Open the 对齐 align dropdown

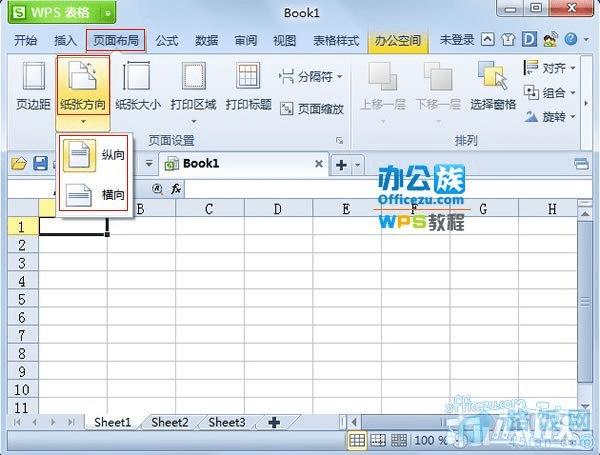pyautogui.click(x=549, y=68)
